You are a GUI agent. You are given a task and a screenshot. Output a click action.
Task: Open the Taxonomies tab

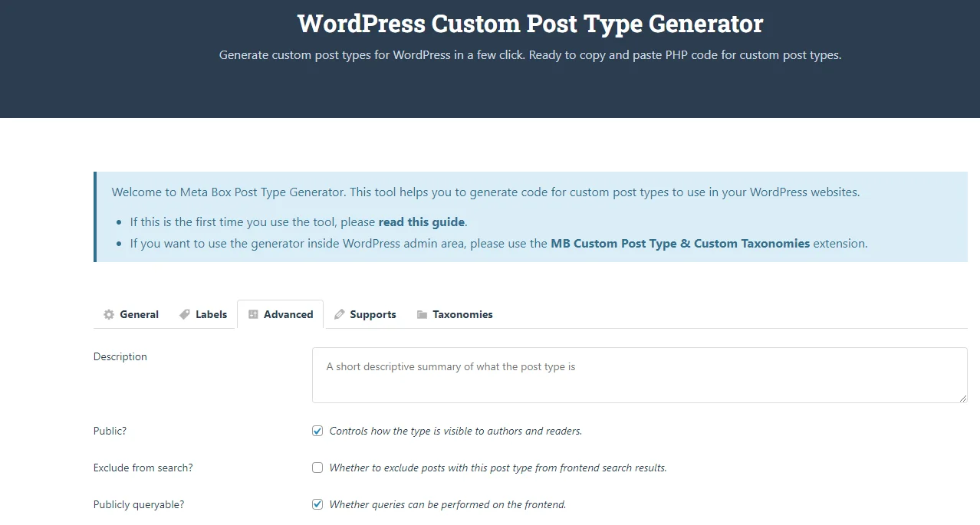coord(455,314)
